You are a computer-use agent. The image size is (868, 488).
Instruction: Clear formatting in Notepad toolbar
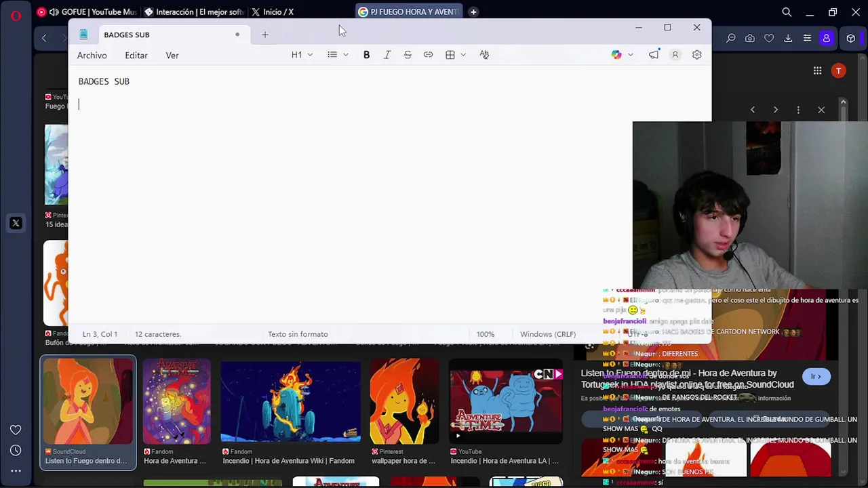point(484,55)
